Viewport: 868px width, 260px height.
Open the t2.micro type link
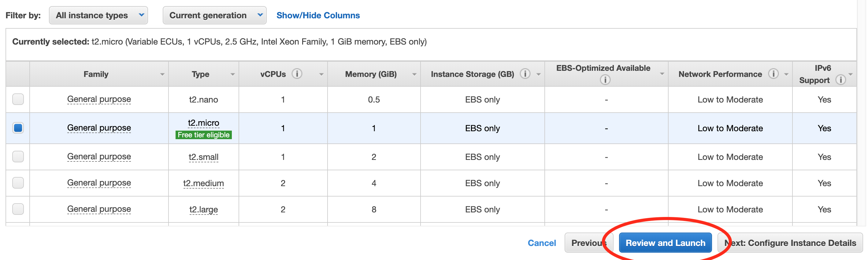pyautogui.click(x=203, y=123)
